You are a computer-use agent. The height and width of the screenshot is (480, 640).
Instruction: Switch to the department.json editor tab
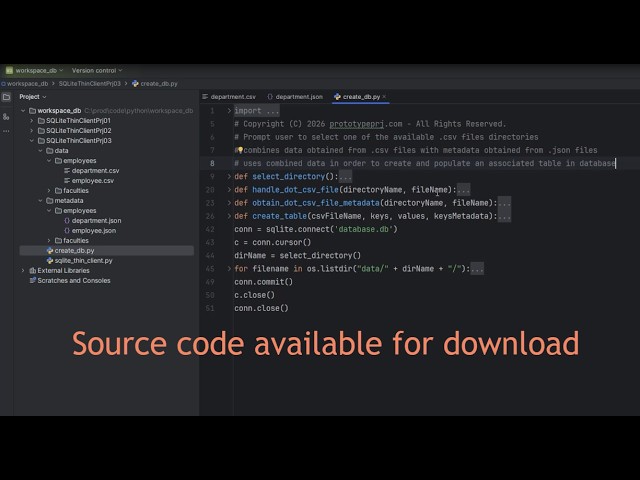(x=295, y=97)
